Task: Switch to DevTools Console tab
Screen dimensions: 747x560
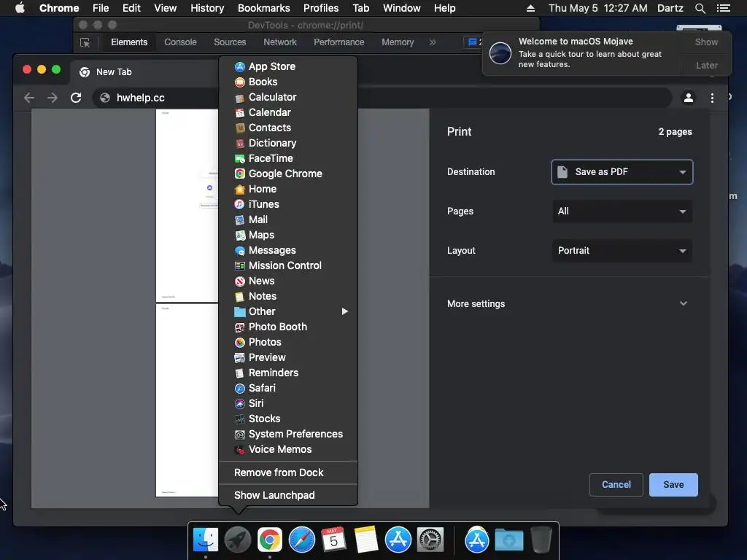Action: coord(181,42)
